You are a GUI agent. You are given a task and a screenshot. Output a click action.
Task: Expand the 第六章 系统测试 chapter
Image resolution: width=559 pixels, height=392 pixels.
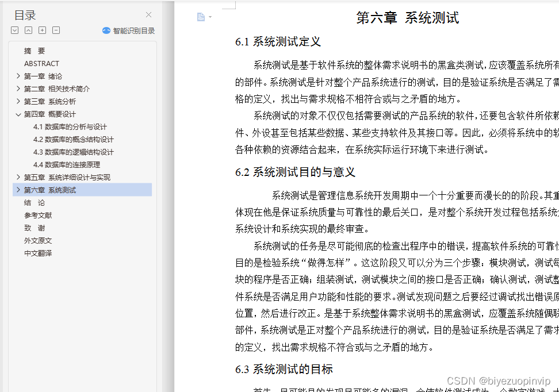(18, 190)
